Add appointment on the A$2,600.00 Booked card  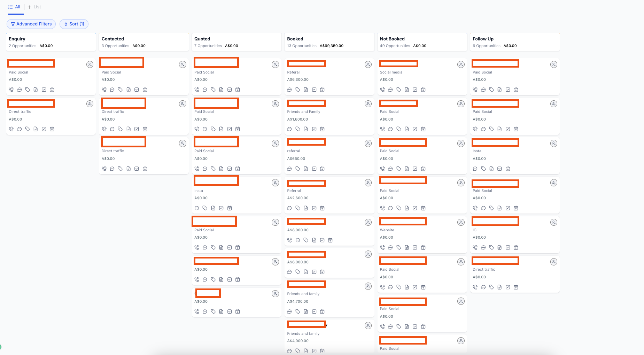coord(322,208)
